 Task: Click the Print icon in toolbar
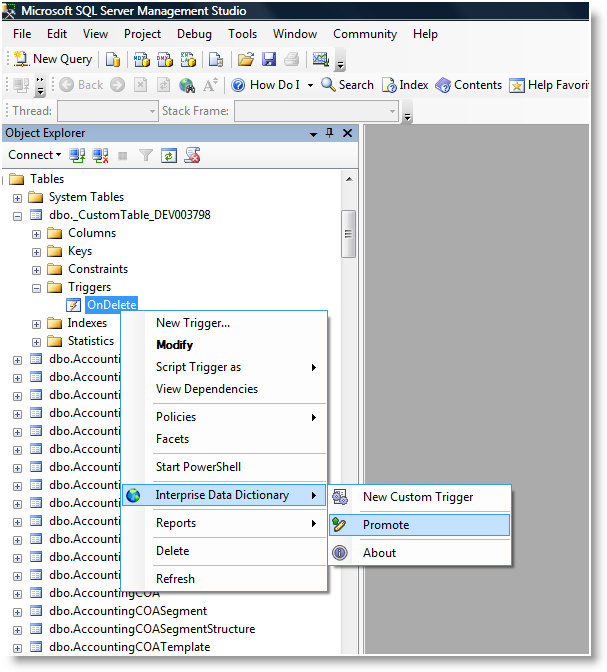[x=291, y=59]
